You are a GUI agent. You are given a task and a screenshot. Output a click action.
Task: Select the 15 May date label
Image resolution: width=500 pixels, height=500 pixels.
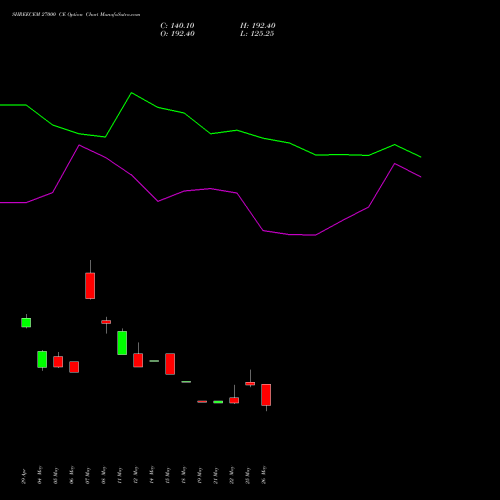(x=168, y=475)
